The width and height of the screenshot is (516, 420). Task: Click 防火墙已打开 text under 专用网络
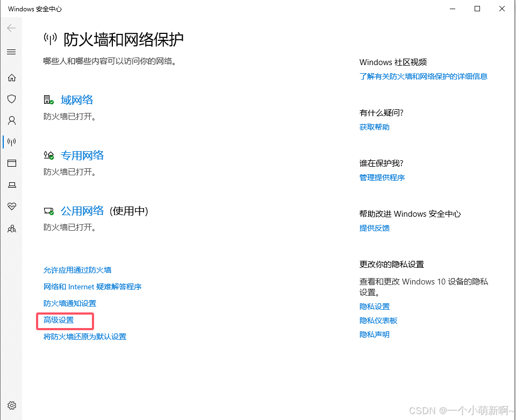69,172
